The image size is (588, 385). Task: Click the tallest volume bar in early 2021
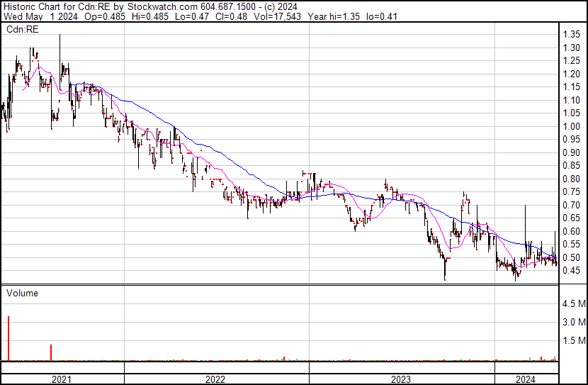coord(9,339)
